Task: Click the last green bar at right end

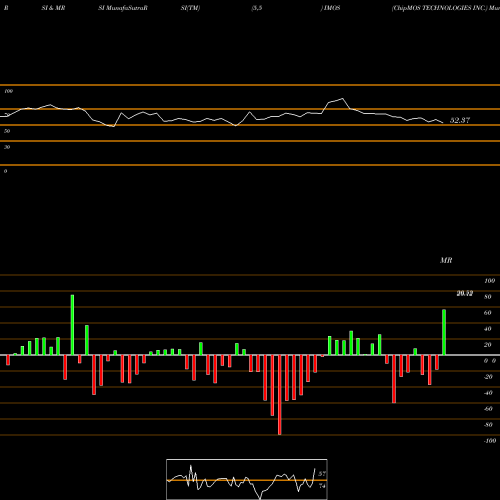Action: click(444, 332)
